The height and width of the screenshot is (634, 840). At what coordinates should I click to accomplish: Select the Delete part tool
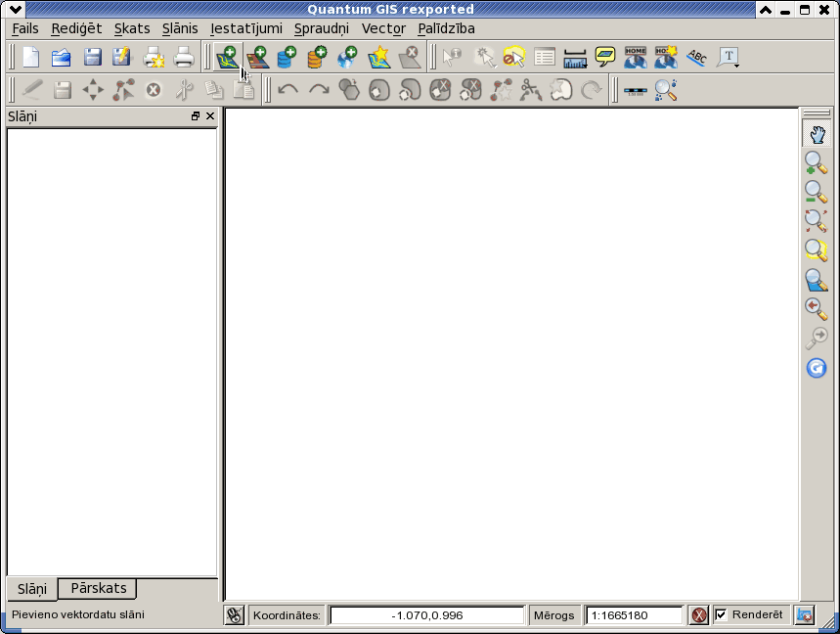click(471, 89)
